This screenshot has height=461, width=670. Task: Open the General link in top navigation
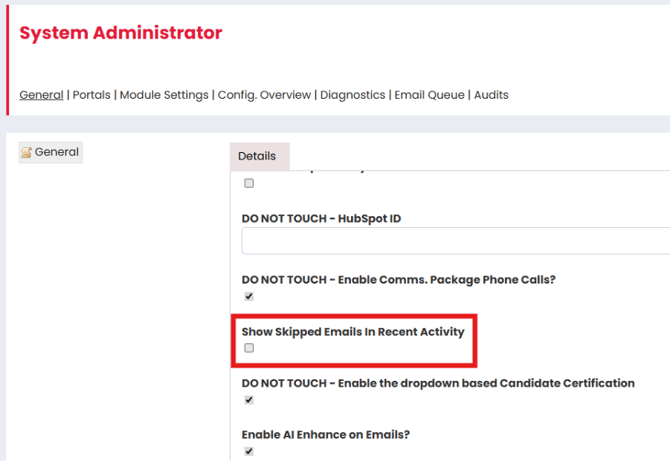(41, 95)
